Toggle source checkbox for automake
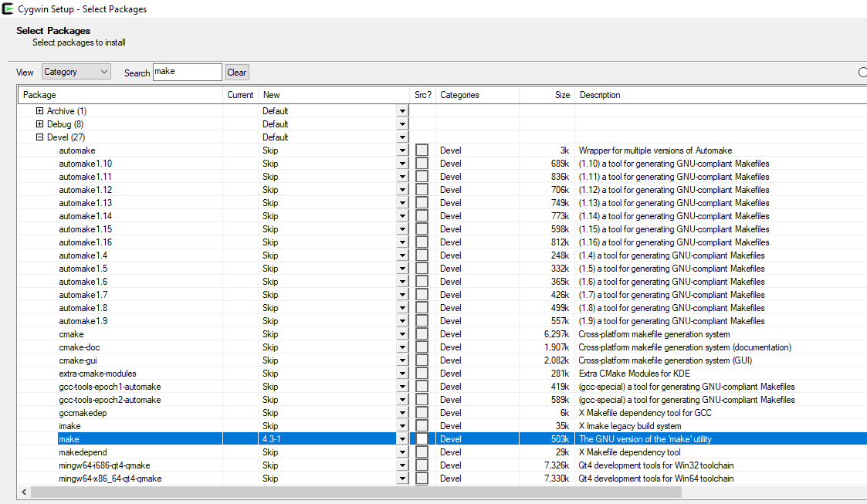The width and height of the screenshot is (867, 504). (422, 151)
